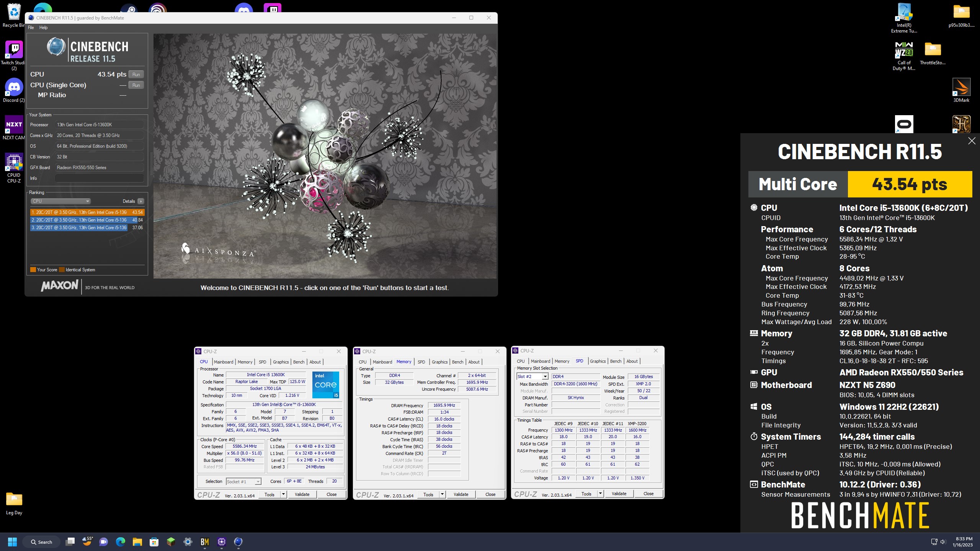Switch to Bench tab in first CPU-Z window
The width and height of the screenshot is (980, 551).
pyautogui.click(x=299, y=362)
